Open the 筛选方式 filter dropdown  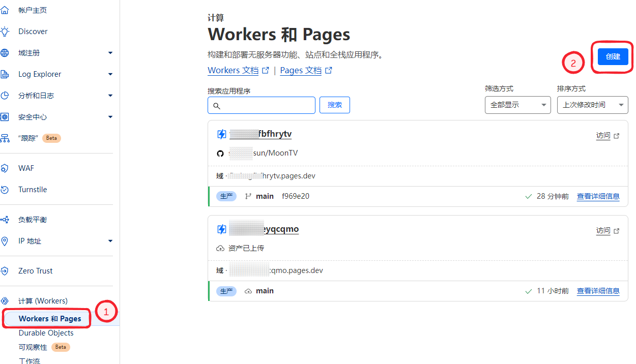tap(518, 105)
